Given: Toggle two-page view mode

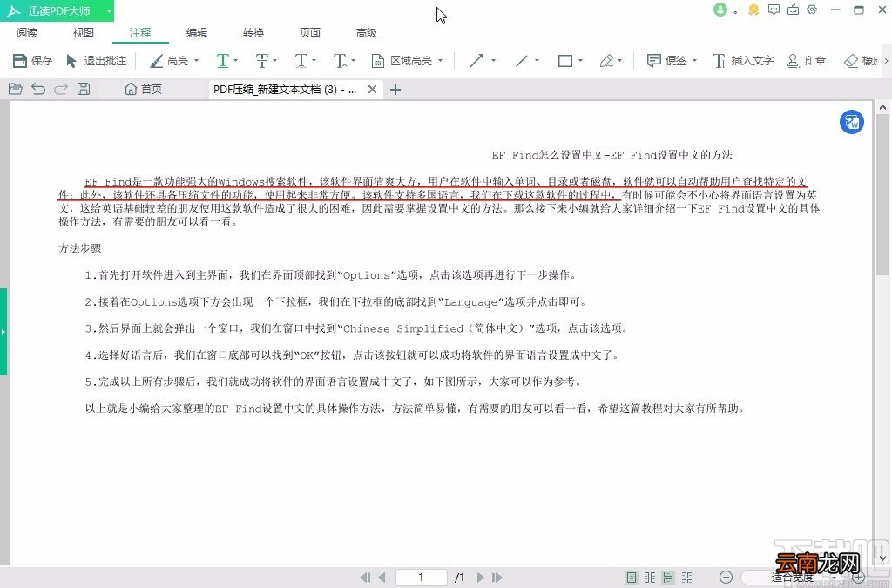Looking at the screenshot, I should (650, 578).
